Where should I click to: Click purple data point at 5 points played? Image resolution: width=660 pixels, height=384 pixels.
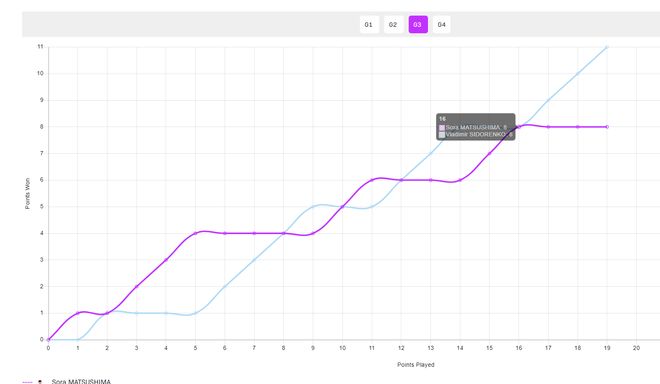point(195,233)
